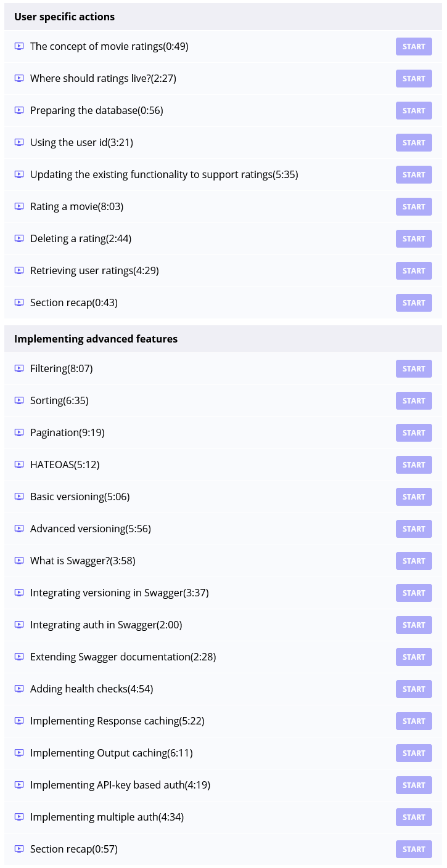447x868 pixels.
Task: Open the 'Using the user id' lesson title
Action: [81, 142]
